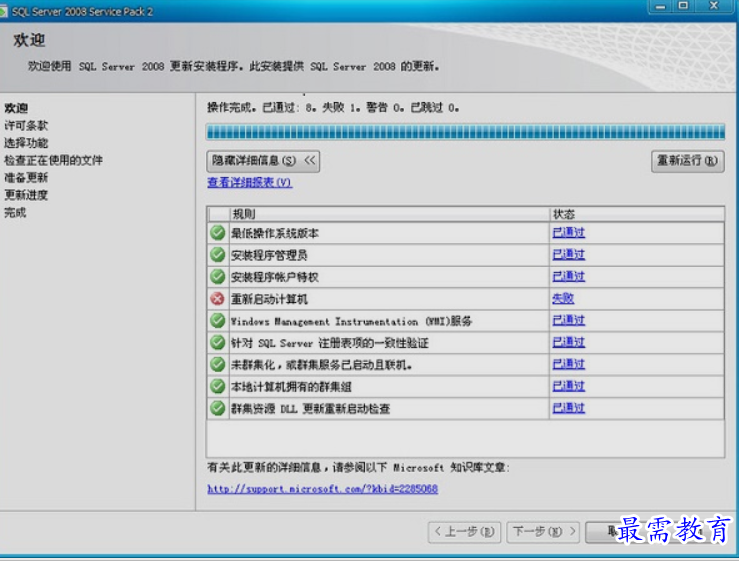Click green check icon for 未群集化 rule
Viewport: 739px width, 561px height.
tap(217, 364)
